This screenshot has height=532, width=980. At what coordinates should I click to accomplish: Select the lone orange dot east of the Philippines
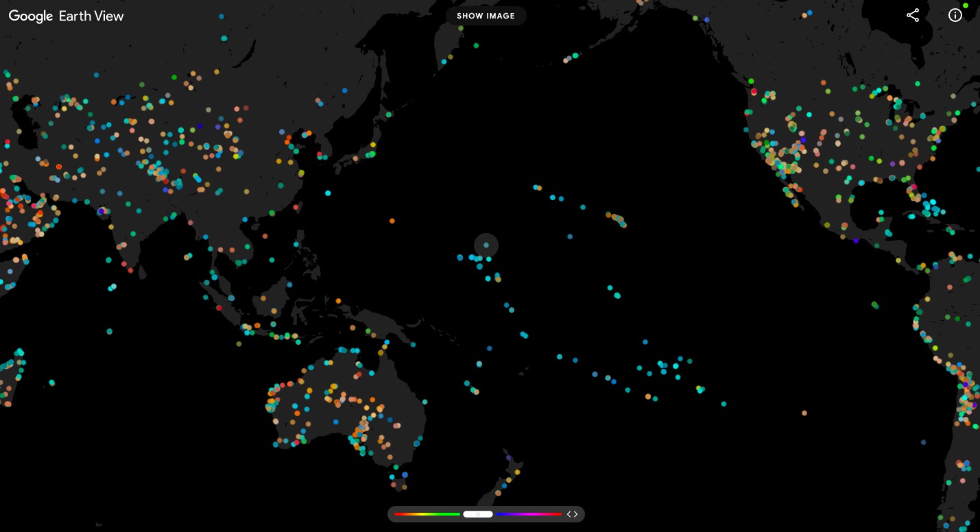[x=392, y=221]
